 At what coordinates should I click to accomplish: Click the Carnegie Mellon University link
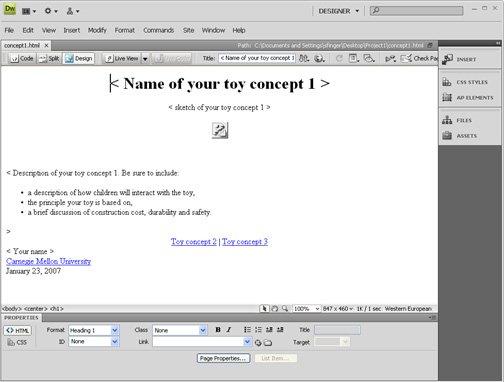[x=48, y=261]
